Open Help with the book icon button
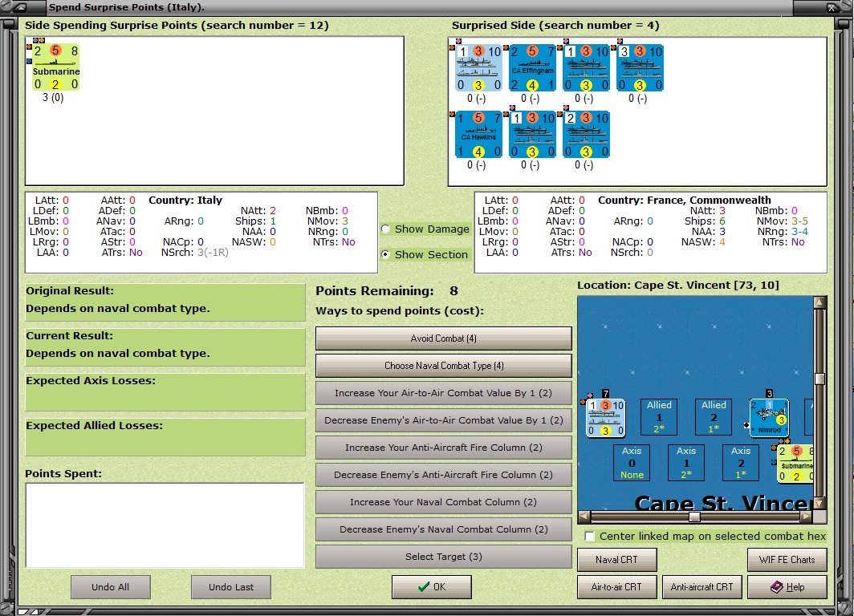 [x=787, y=587]
